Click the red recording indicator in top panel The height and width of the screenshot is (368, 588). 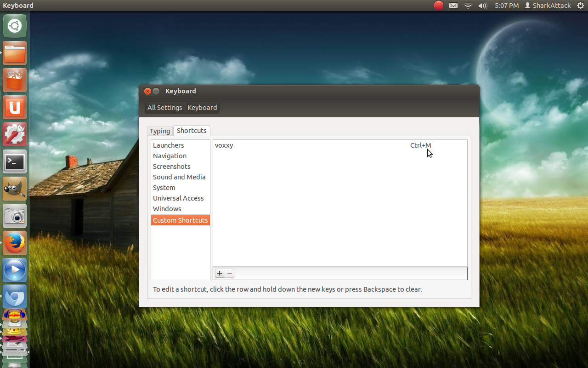(x=439, y=6)
